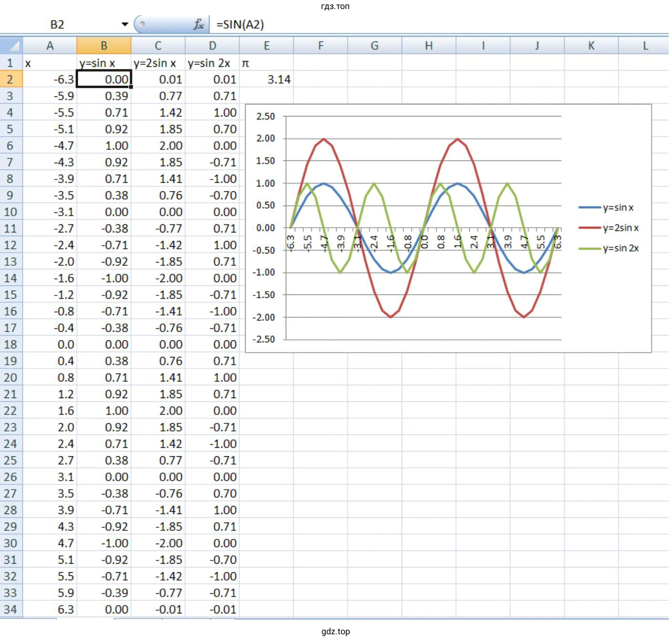Viewport: 672px width, 641px height.
Task: Click cell C30 with value -2.00
Action: (158, 543)
